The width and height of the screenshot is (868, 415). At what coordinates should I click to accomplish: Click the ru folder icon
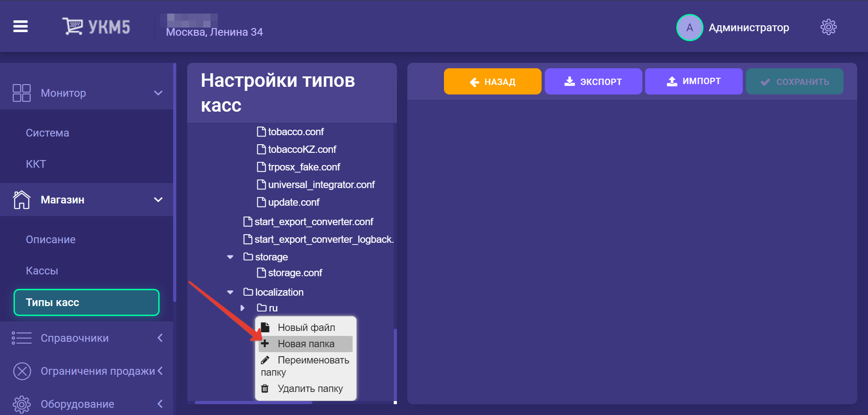(262, 307)
